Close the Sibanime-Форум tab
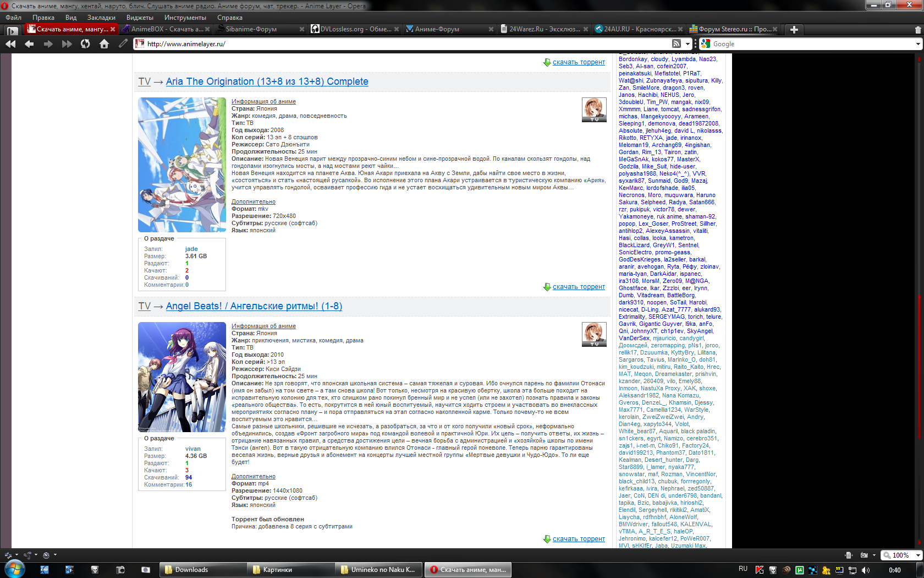This screenshot has width=924, height=578. 302,29
